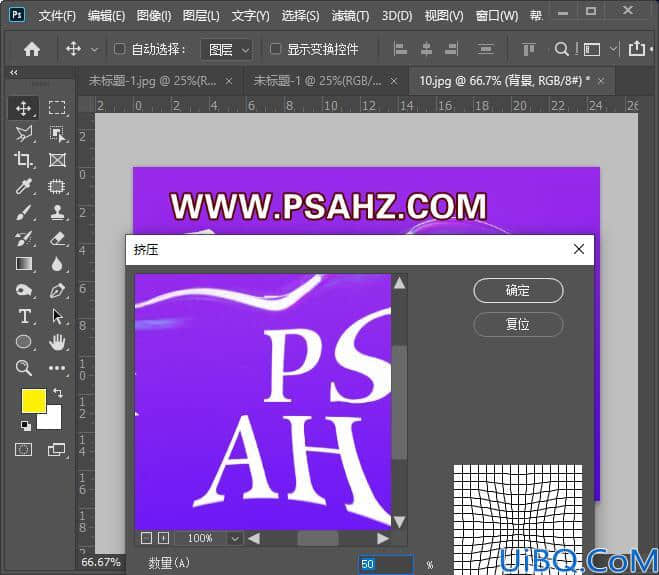Select the Frame tool
The image size is (659, 575).
coord(57,160)
